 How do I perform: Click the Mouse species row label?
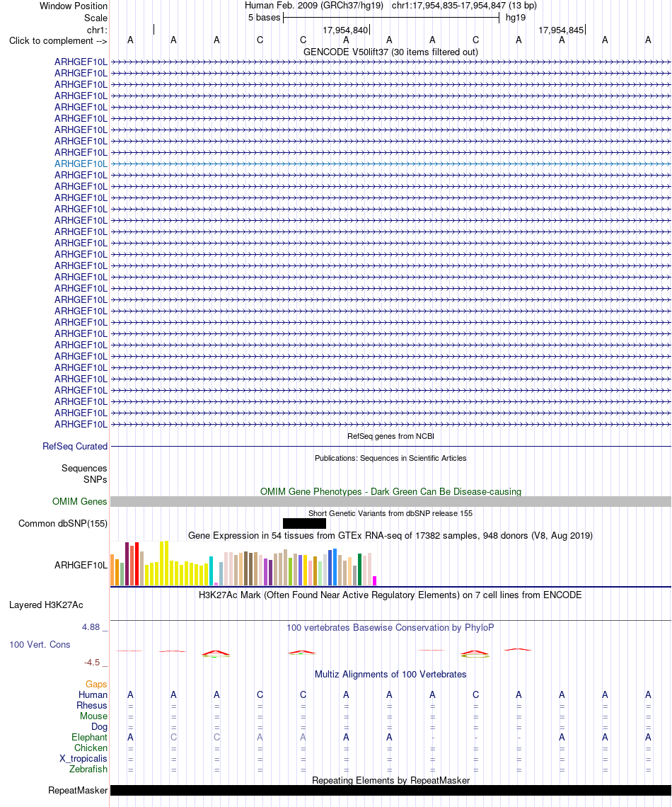tap(93, 716)
